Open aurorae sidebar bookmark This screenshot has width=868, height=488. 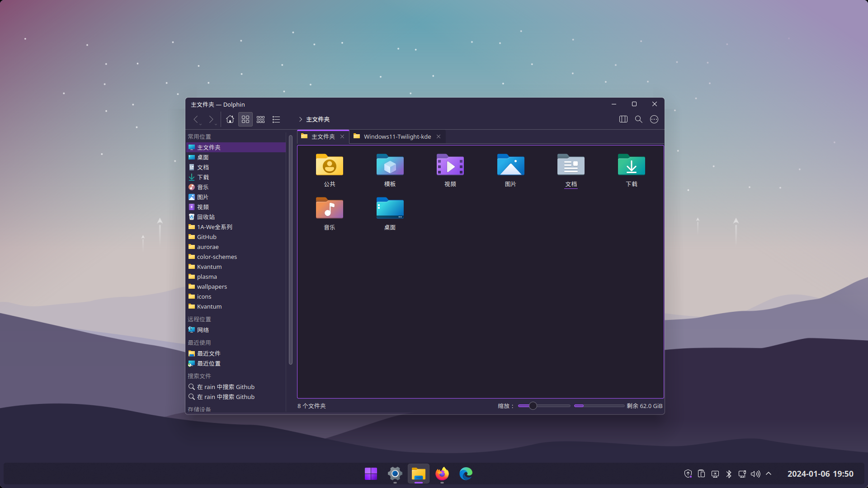pyautogui.click(x=236, y=247)
